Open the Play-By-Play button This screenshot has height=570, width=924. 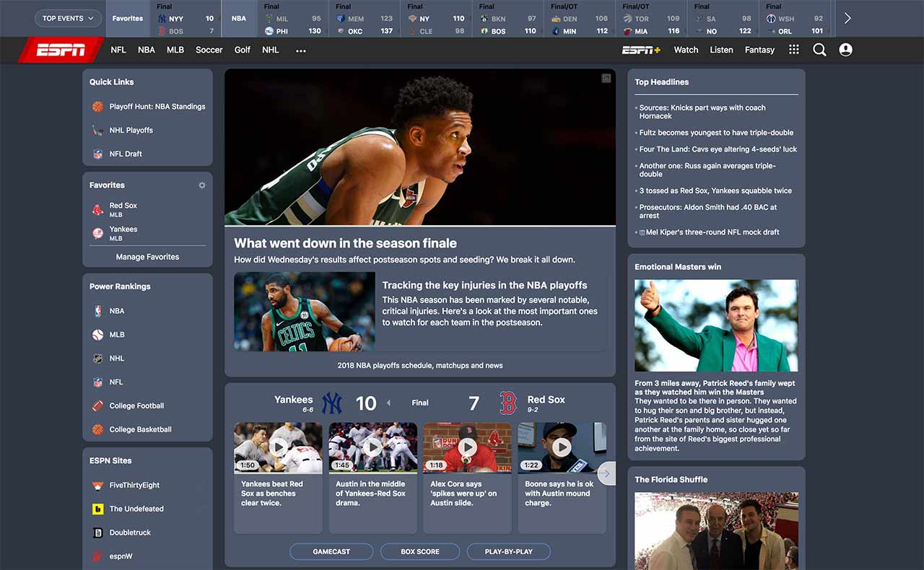click(509, 552)
